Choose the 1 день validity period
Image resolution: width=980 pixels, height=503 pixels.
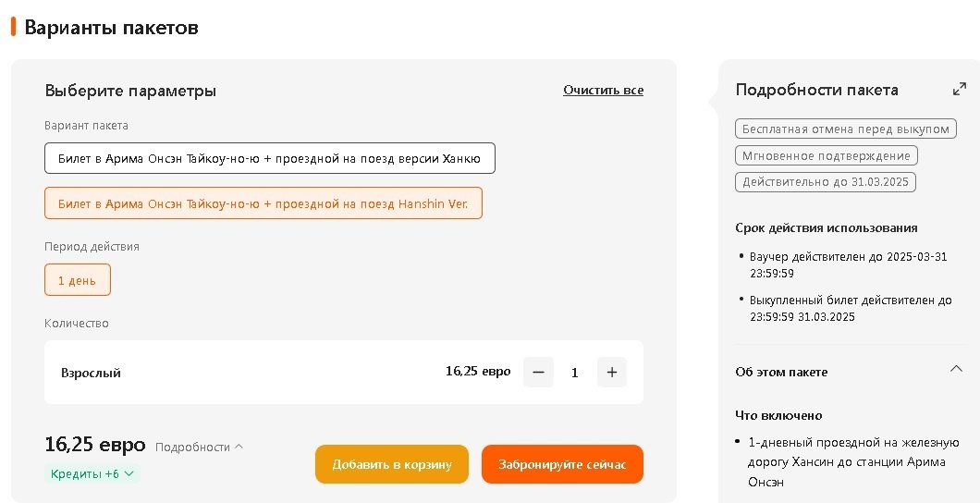point(78,280)
